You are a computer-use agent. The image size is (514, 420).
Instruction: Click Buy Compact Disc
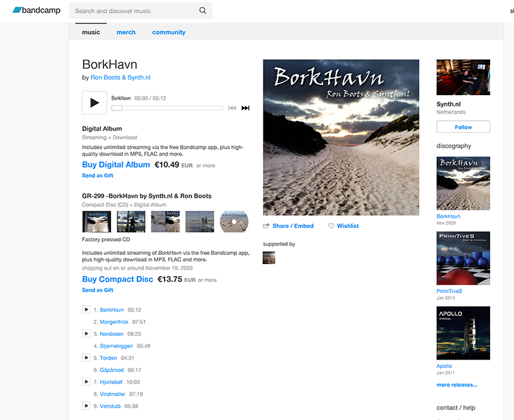118,279
